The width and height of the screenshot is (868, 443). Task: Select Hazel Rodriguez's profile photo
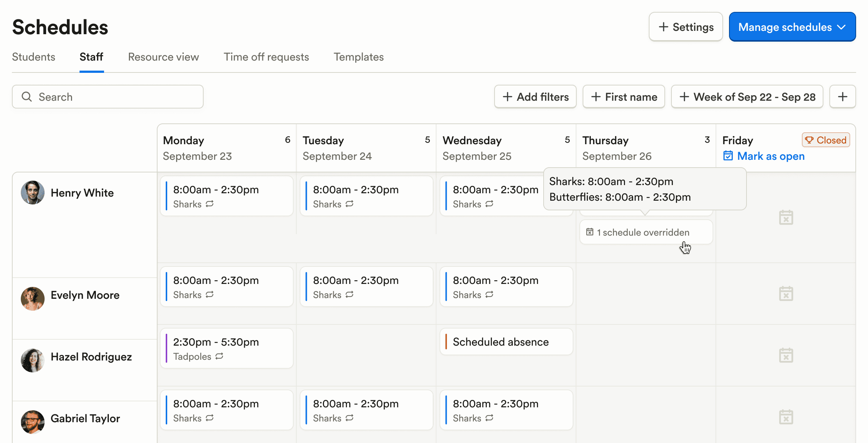coord(32,360)
